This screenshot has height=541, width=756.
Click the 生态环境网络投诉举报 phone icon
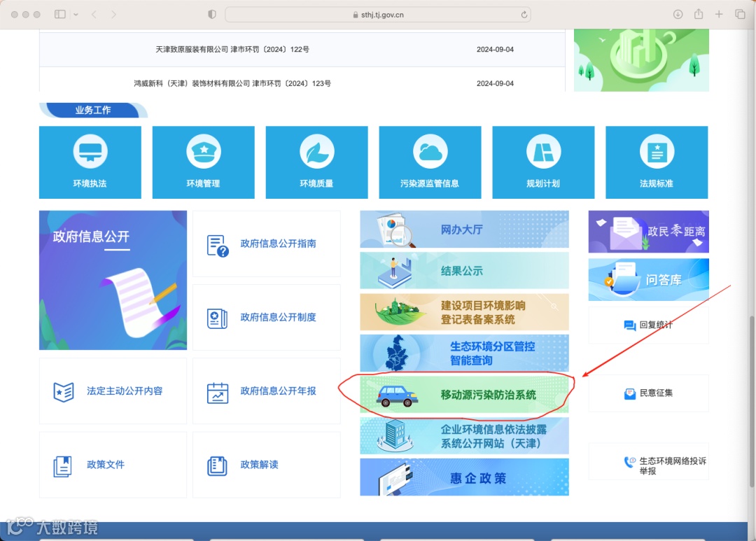pos(630,462)
